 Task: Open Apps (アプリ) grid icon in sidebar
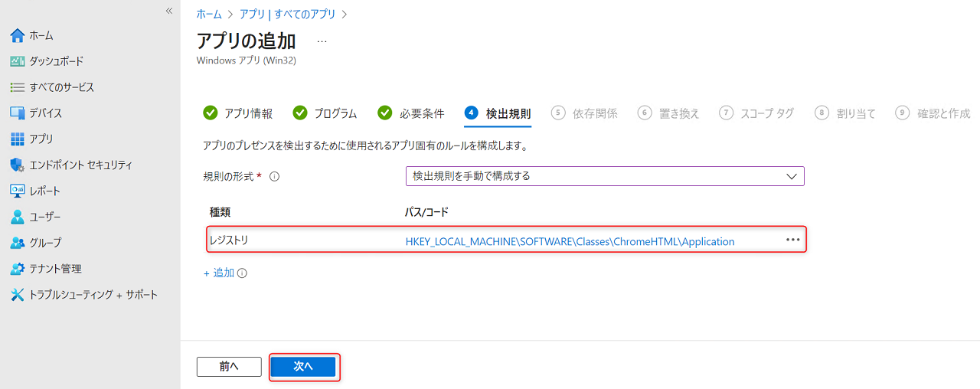click(17, 139)
